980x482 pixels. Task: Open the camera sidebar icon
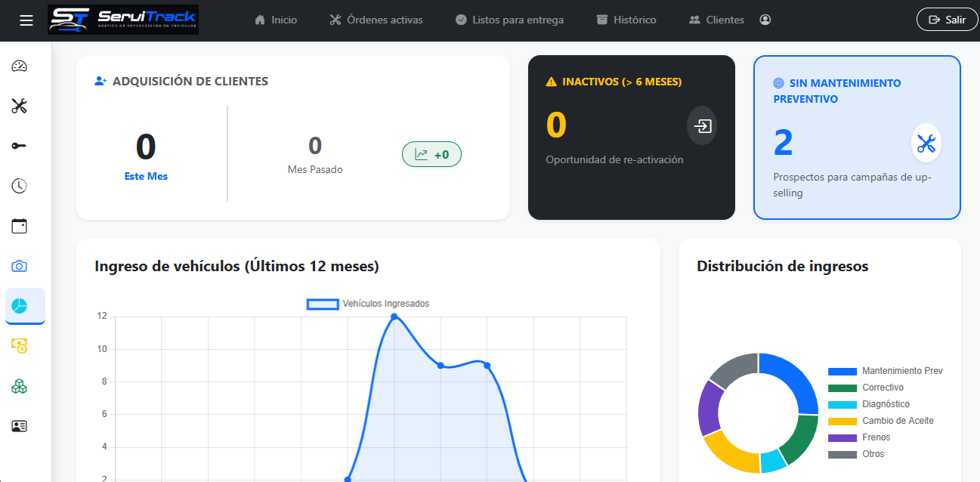pos(20,266)
